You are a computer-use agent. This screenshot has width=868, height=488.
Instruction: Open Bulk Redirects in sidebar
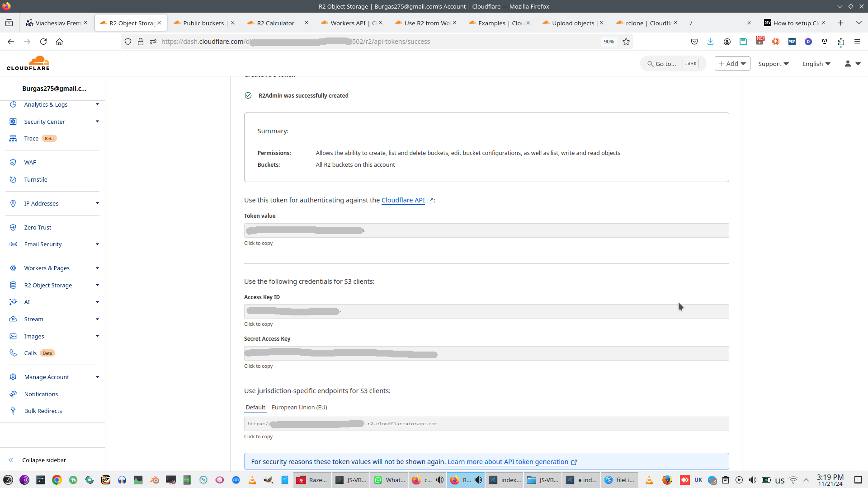[x=43, y=411]
